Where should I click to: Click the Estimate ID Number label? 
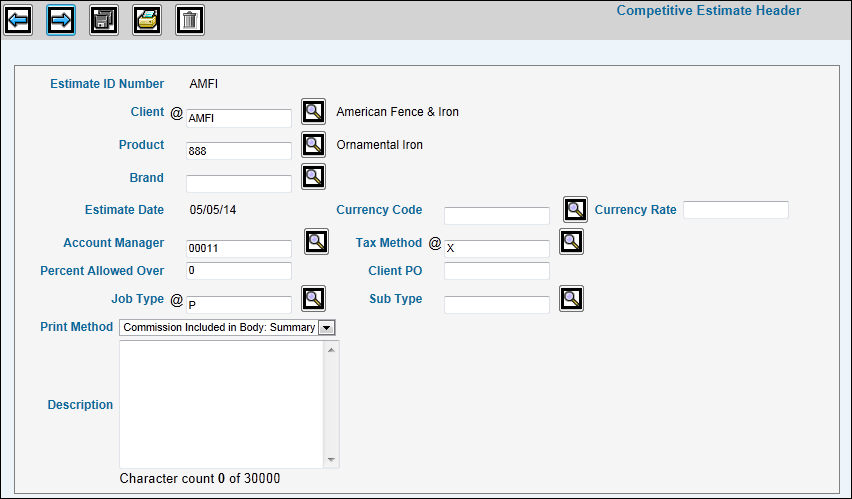point(107,84)
